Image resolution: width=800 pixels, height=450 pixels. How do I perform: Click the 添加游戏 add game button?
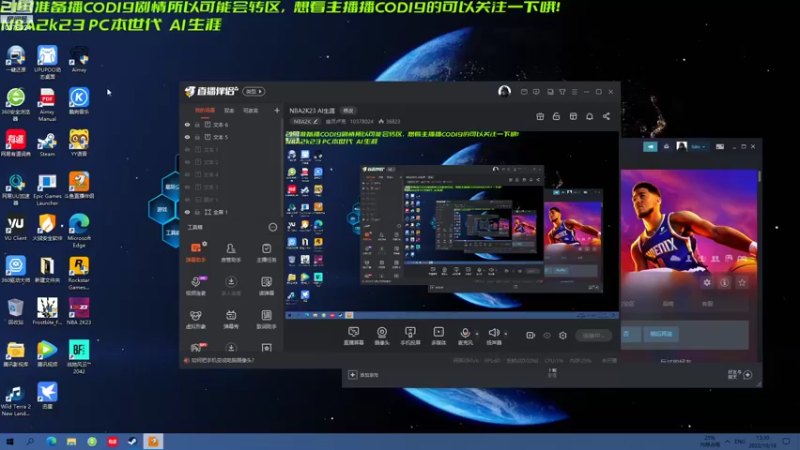(x=364, y=375)
